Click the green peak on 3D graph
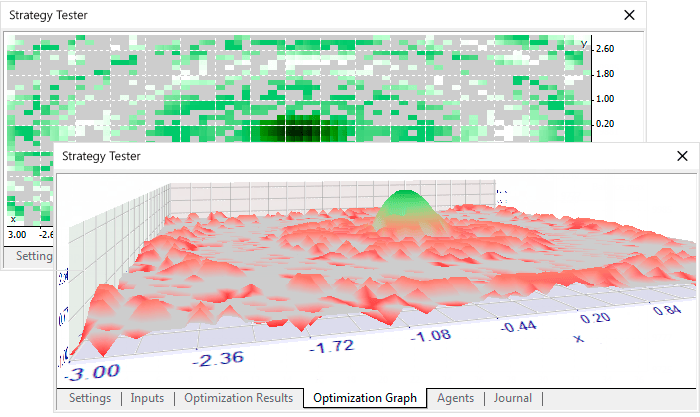700x417 pixels. (405, 209)
